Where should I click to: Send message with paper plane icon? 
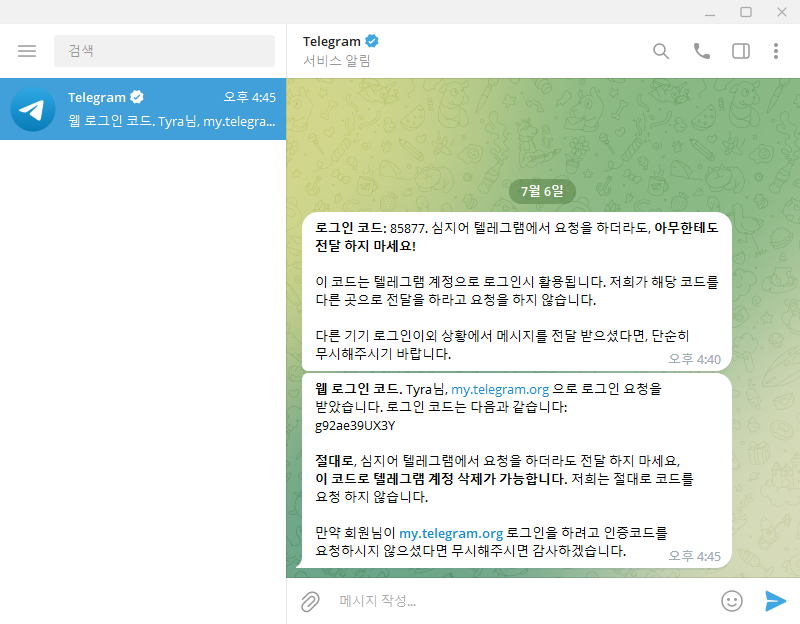click(x=775, y=601)
